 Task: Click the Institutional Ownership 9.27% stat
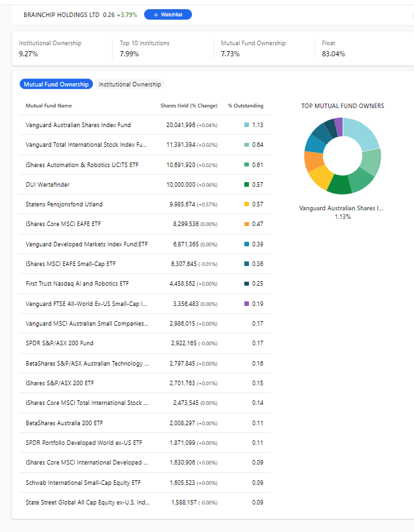coord(50,48)
